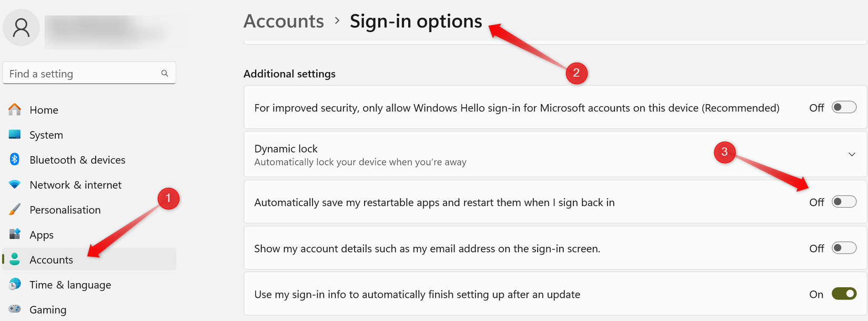Select the Personalisation brush icon
The height and width of the screenshot is (321, 868).
point(15,209)
